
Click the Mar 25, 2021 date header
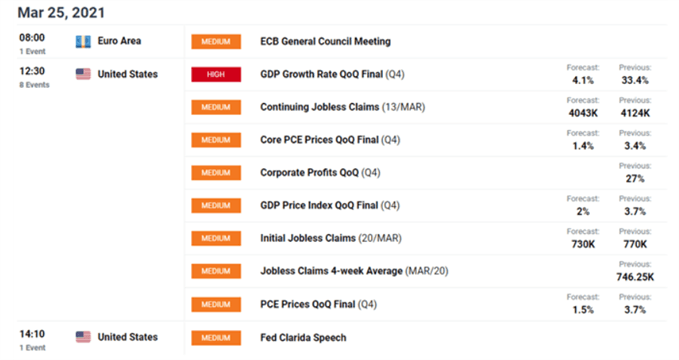(61, 13)
